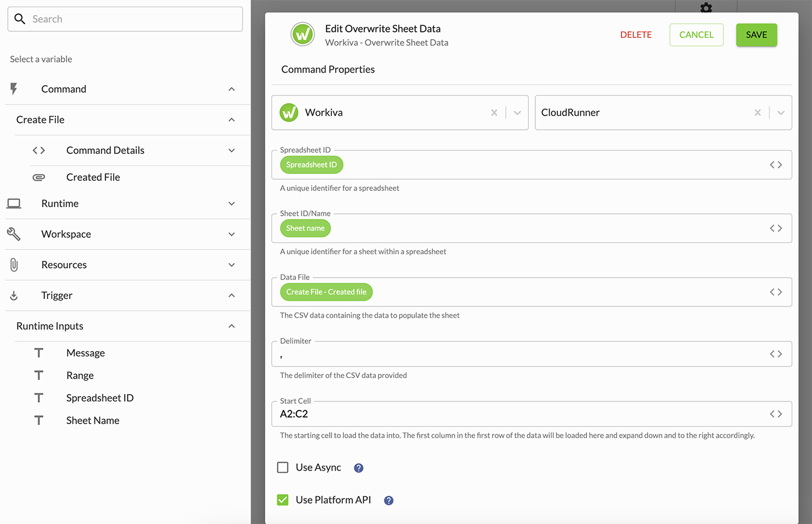The image size is (812, 524).
Task: Expand Command Details
Action: [232, 150]
